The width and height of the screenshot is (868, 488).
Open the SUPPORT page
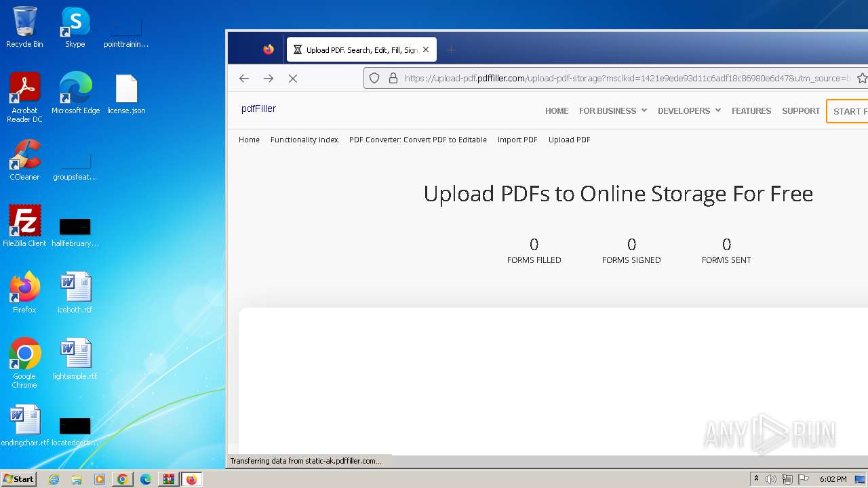point(801,111)
